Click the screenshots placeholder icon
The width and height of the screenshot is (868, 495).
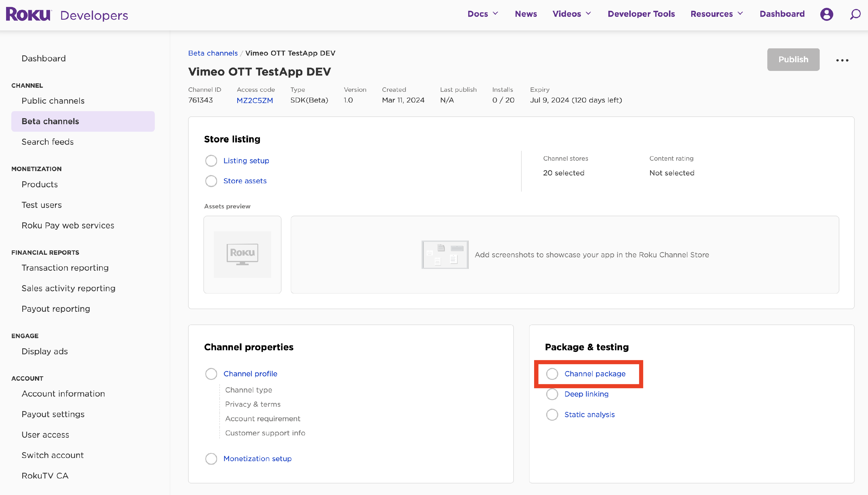445,254
